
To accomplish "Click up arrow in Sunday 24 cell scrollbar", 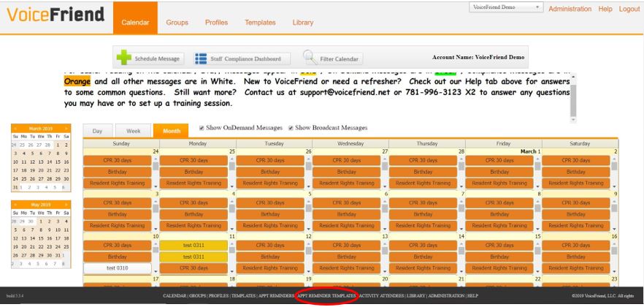I will click(156, 158).
